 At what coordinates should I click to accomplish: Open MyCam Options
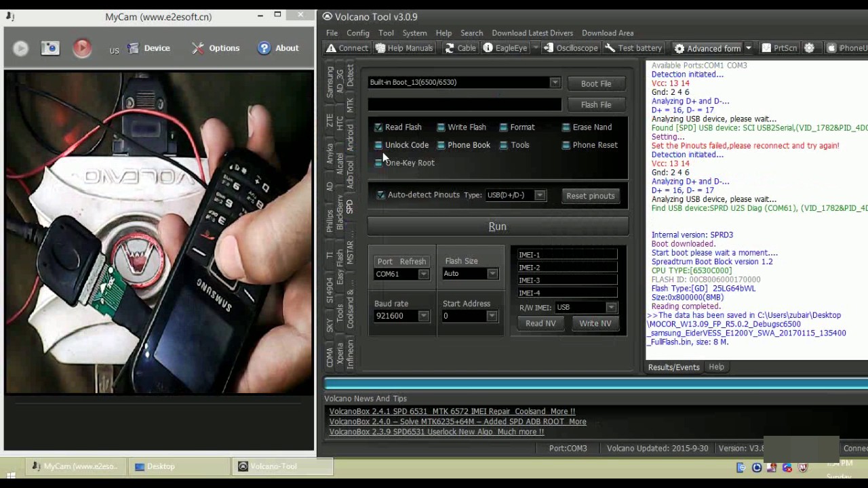[x=216, y=48]
